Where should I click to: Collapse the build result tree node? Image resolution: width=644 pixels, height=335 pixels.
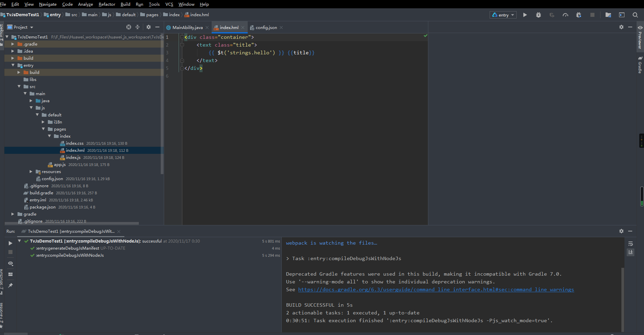tap(20, 241)
